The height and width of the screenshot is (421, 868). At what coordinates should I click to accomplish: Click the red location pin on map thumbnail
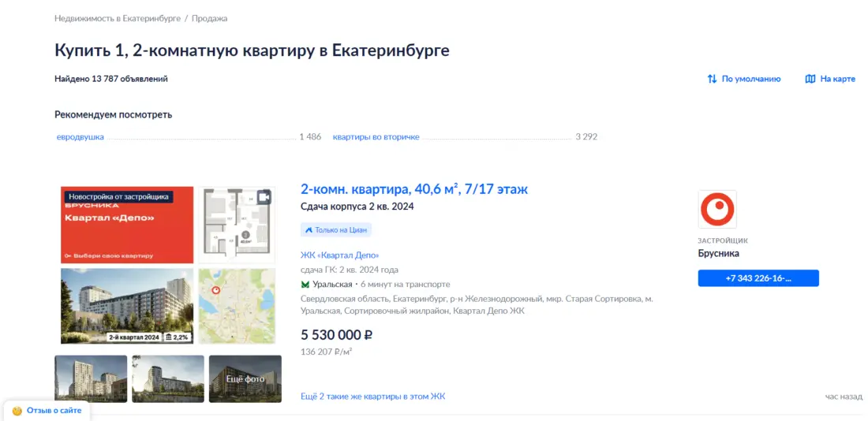click(x=216, y=291)
